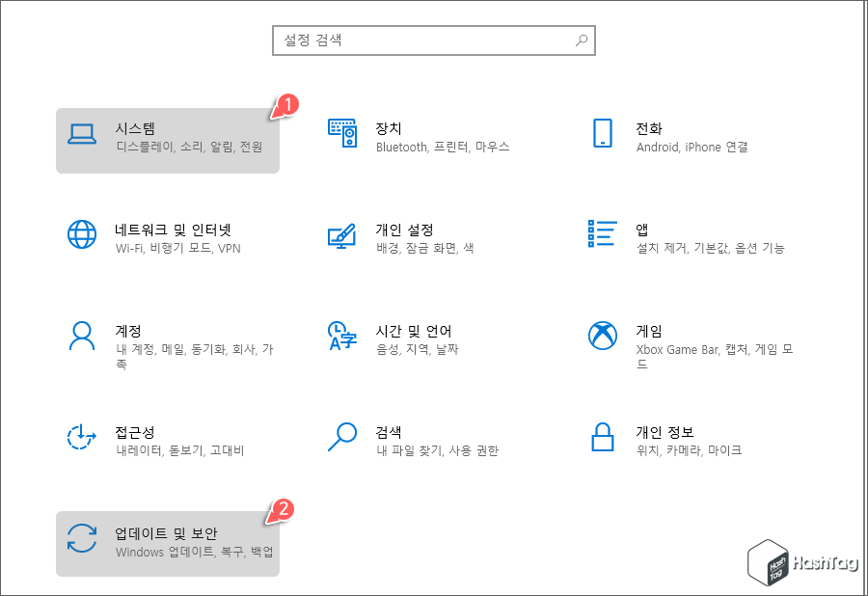This screenshot has height=596, width=868.
Task: Open System settings via the laptop icon
Action: point(83,134)
